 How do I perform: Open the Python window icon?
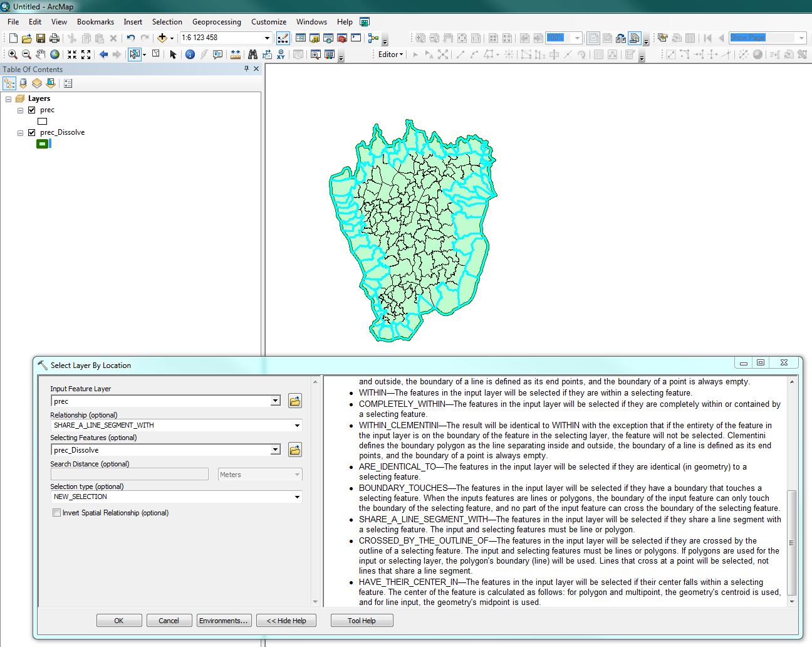(356, 38)
